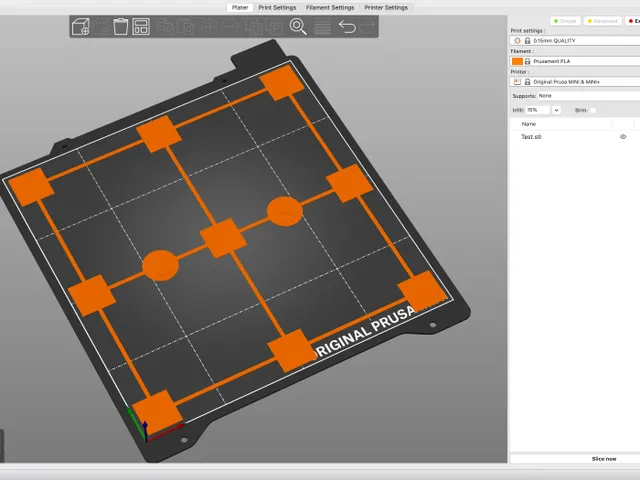This screenshot has height=480, width=640.
Task: Switch to the Printer Settings tab
Action: pyautogui.click(x=386, y=7)
